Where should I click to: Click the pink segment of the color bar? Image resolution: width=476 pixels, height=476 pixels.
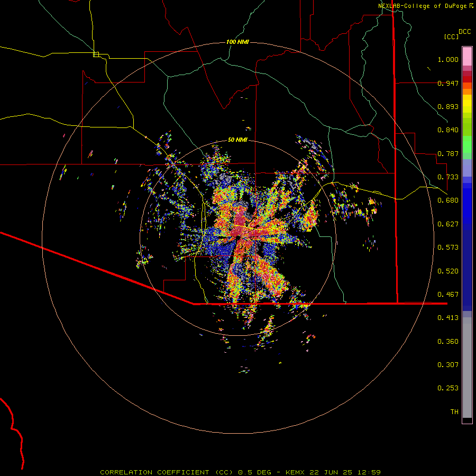467,57
